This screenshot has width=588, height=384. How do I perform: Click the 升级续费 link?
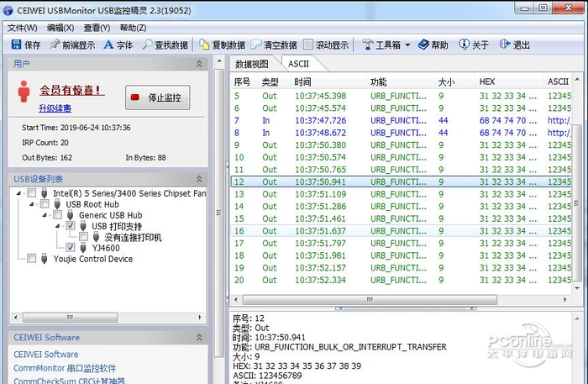pos(55,108)
